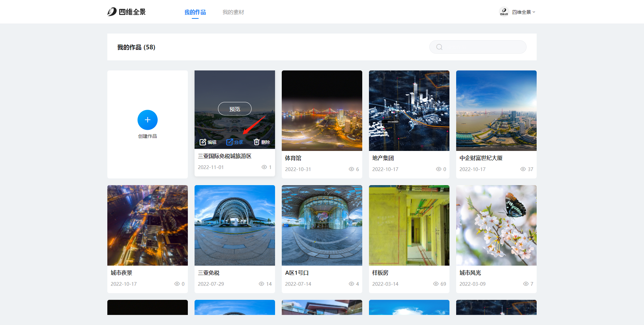644x325 pixels.
Task: Click the edit icon on hovered card
Action: [203, 142]
